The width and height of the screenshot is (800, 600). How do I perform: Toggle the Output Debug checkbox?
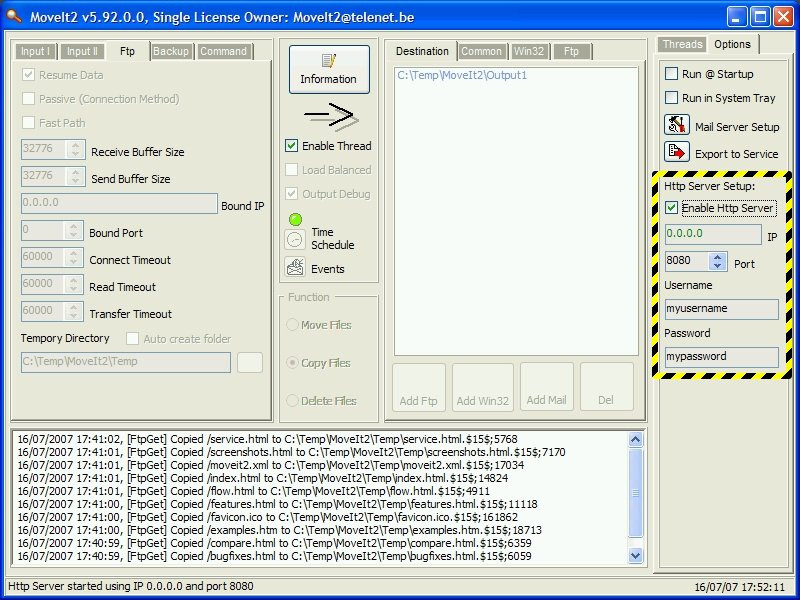click(x=291, y=194)
